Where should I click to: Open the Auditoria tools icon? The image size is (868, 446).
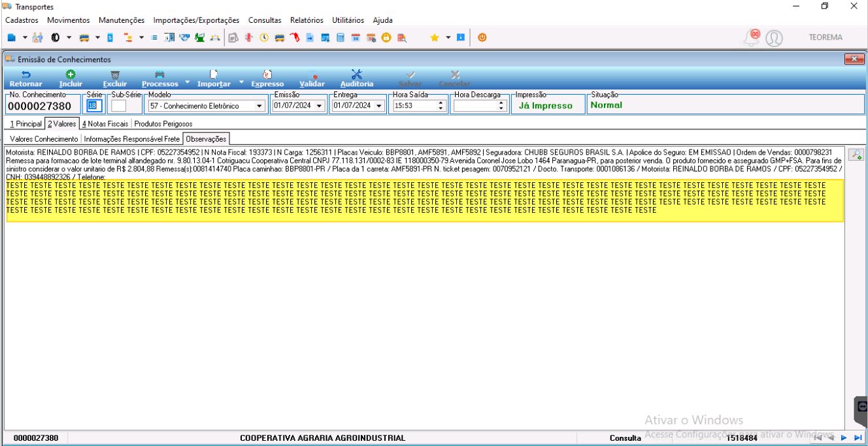tap(357, 78)
